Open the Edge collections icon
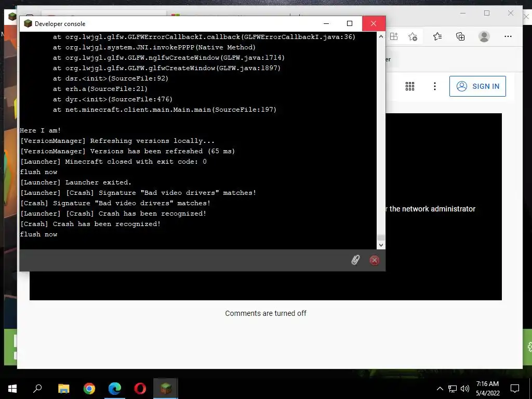 click(460, 36)
